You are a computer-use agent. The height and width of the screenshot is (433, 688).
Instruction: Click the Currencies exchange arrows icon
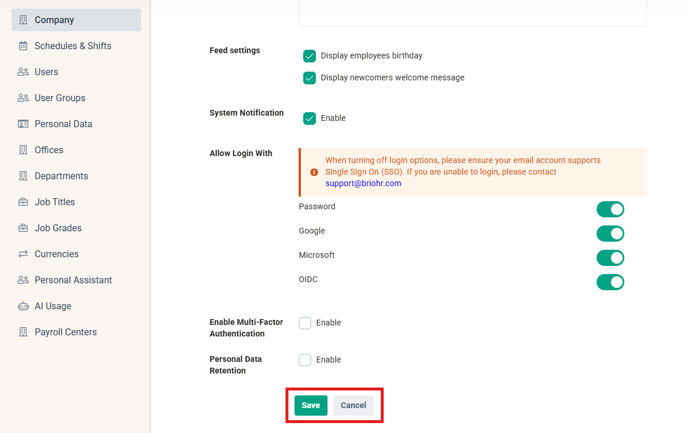point(23,254)
